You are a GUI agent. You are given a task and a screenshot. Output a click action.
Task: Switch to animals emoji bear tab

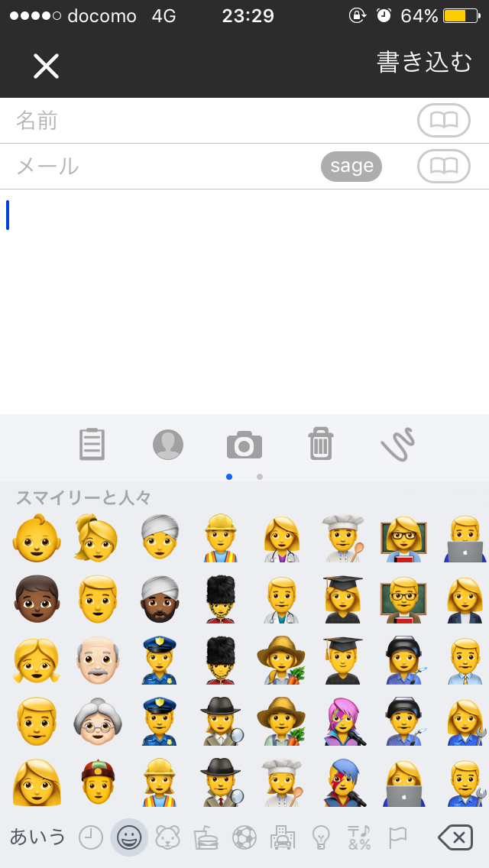tap(168, 837)
